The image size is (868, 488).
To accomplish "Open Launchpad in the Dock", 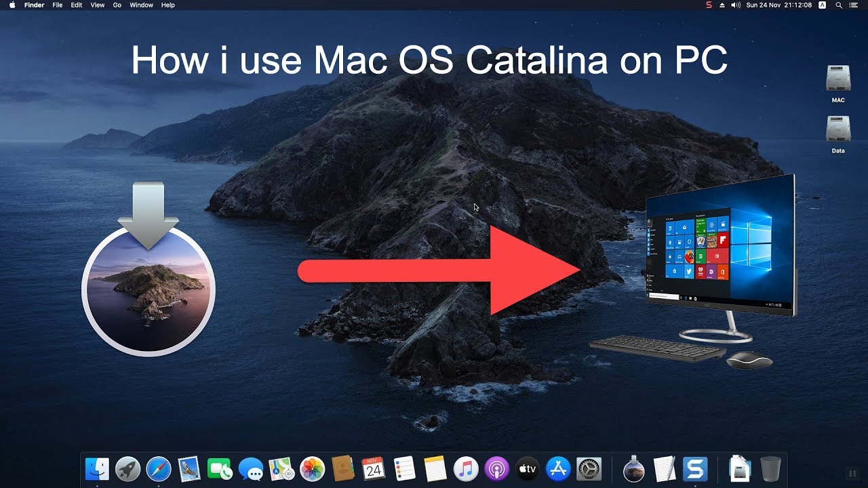I will point(127,468).
